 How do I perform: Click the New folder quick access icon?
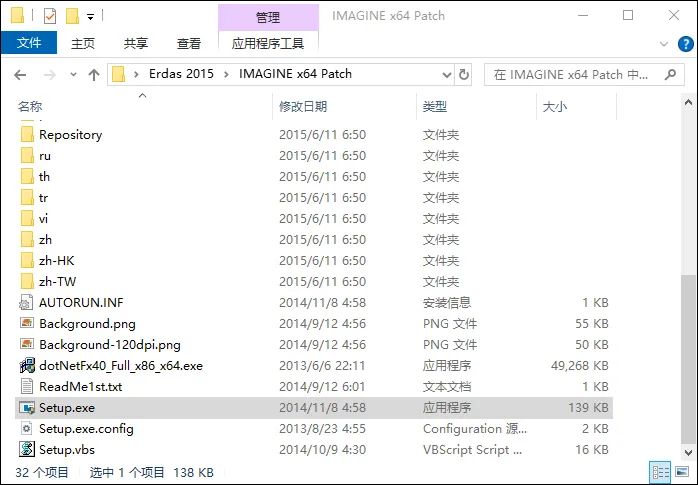[72, 16]
